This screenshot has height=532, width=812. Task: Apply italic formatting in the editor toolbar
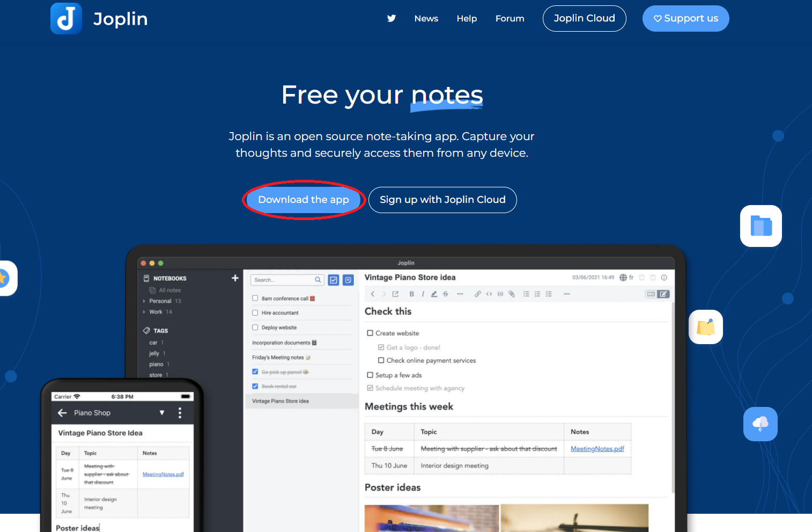423,294
